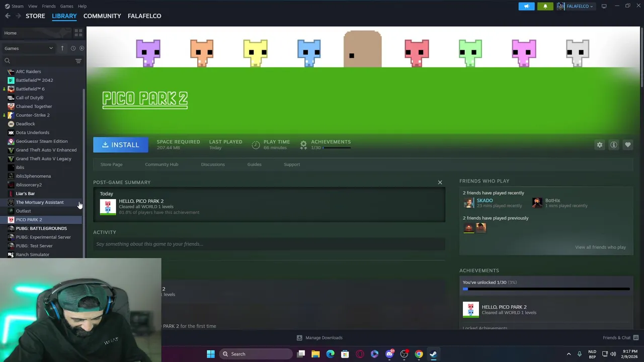Open the Community Hub link
The height and width of the screenshot is (362, 644).
coord(162,164)
